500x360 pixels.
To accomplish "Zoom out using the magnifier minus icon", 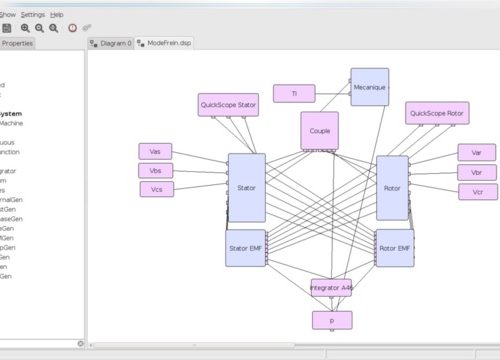I will coord(39,28).
